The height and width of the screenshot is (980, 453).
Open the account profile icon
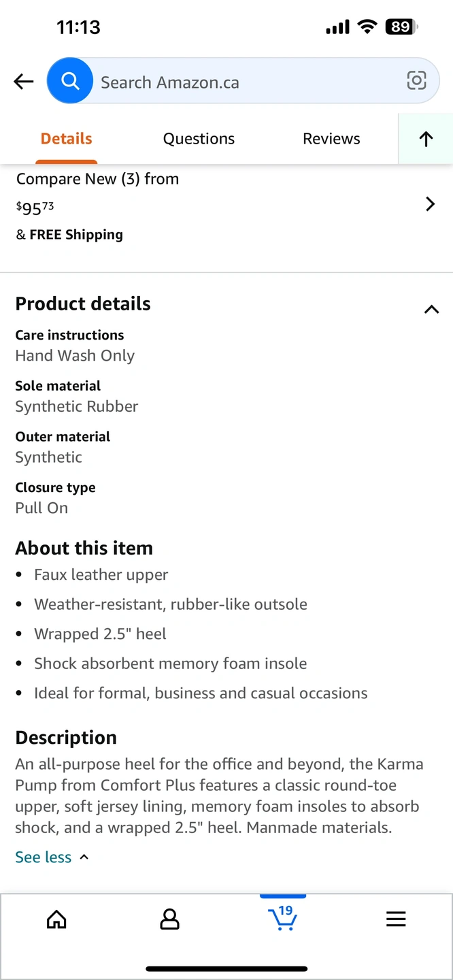tap(169, 919)
